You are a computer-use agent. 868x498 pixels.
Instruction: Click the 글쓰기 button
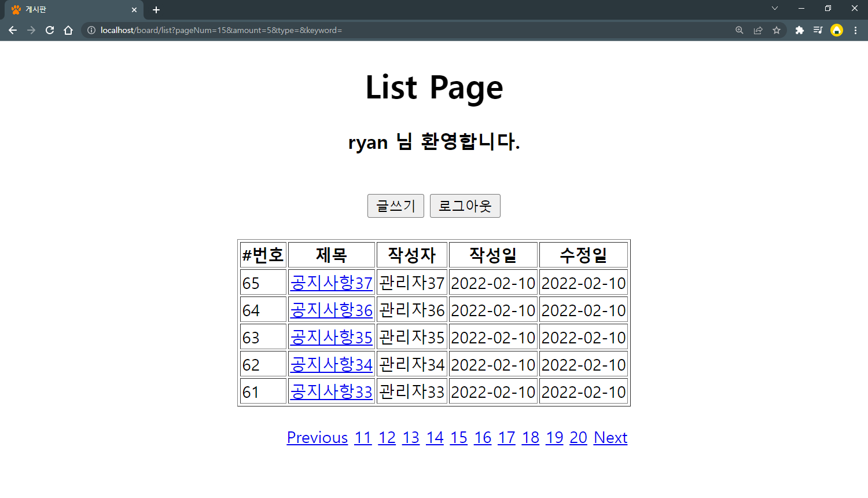point(395,206)
